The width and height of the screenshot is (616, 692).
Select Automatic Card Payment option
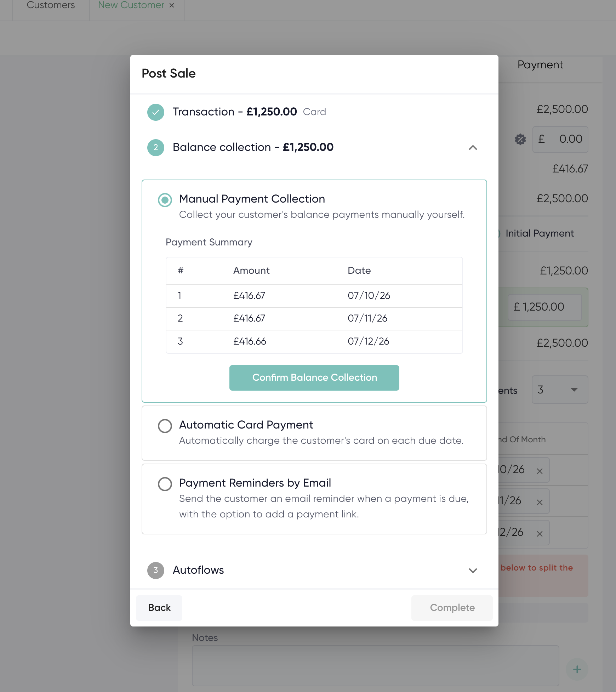[x=165, y=426]
